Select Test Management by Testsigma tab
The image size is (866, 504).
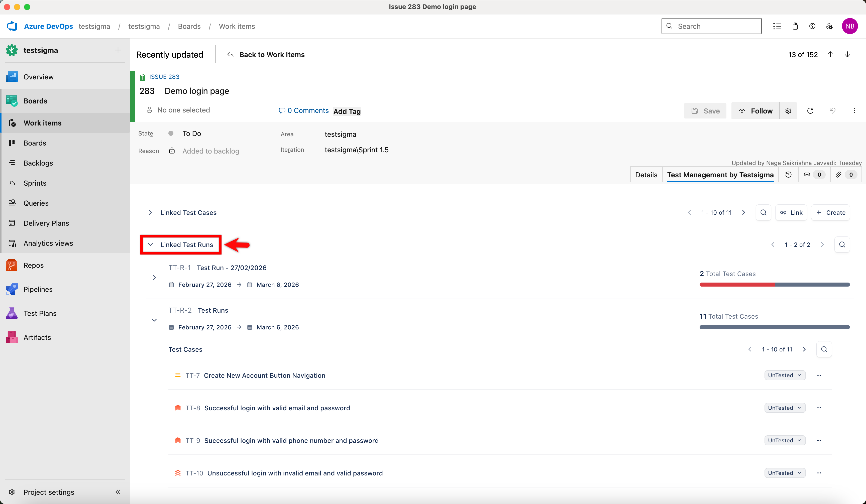click(720, 175)
